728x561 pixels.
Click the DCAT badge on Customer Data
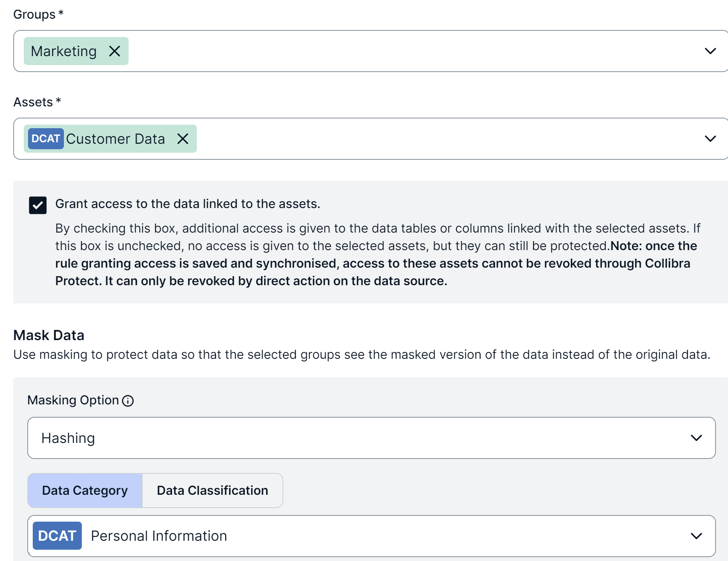(46, 139)
